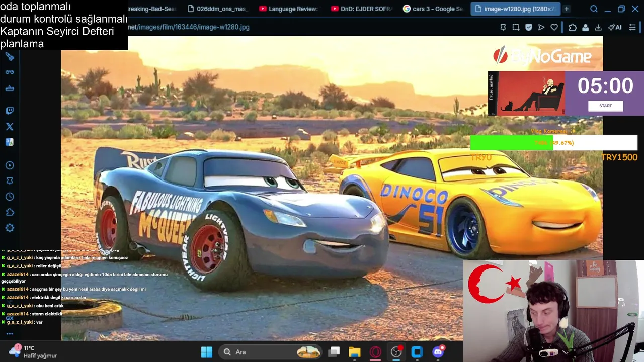644x362 pixels.
Task: Switch to the 026ddm_ons_mas tab
Action: pyautogui.click(x=218, y=9)
